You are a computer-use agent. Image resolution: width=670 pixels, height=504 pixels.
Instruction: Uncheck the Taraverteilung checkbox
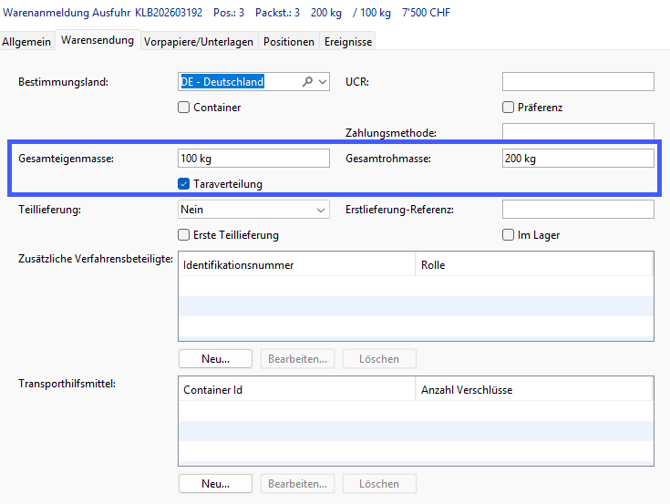click(184, 184)
